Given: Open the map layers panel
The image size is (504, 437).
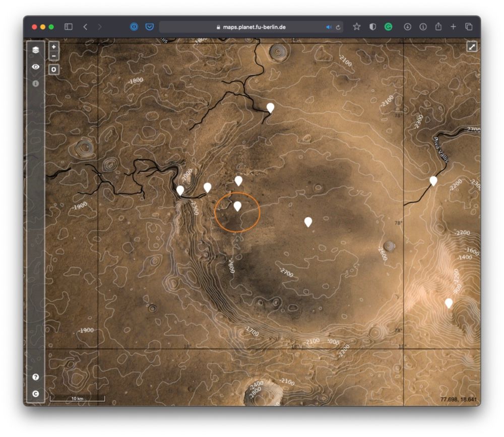Looking at the screenshot, I should [x=36, y=50].
